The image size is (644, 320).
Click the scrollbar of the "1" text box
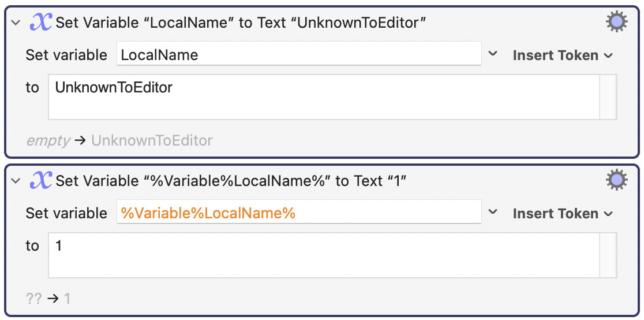coord(608,255)
